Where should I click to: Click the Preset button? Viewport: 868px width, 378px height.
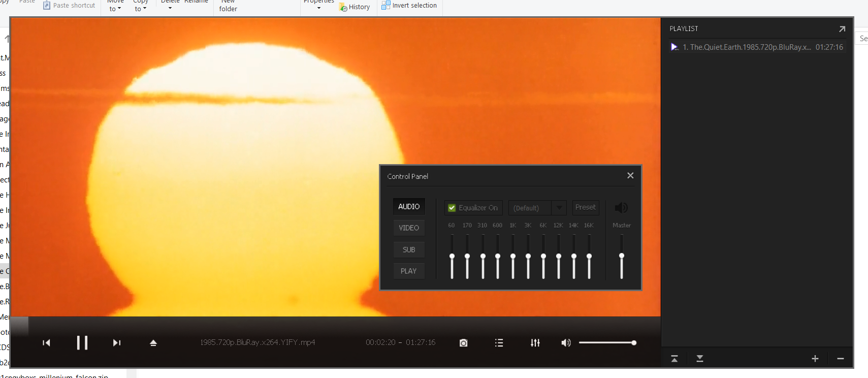[586, 207]
